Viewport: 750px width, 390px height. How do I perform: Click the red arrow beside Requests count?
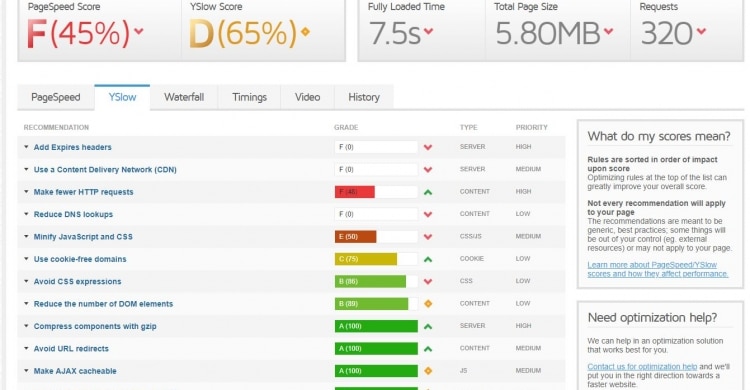click(x=701, y=32)
